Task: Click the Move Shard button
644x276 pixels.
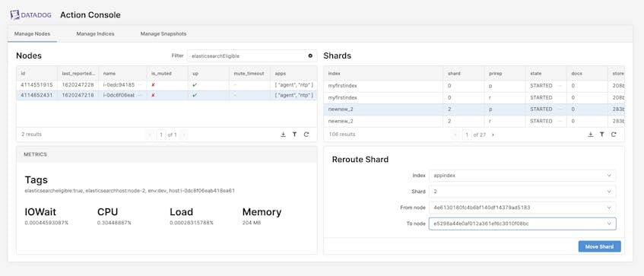Action: point(599,246)
